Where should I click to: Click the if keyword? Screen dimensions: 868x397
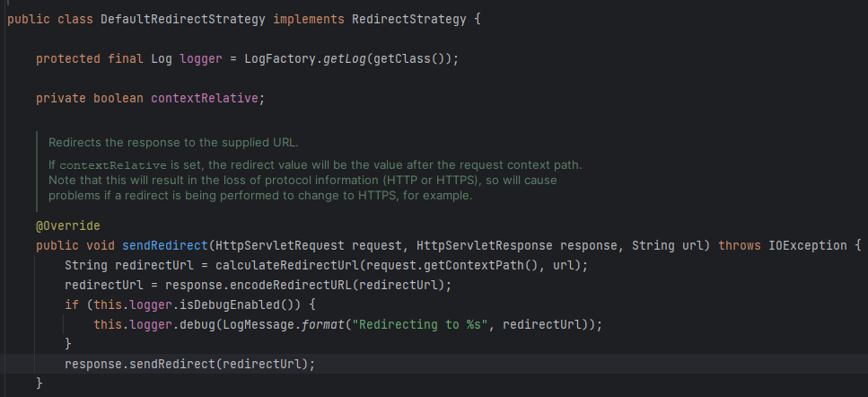point(72,304)
